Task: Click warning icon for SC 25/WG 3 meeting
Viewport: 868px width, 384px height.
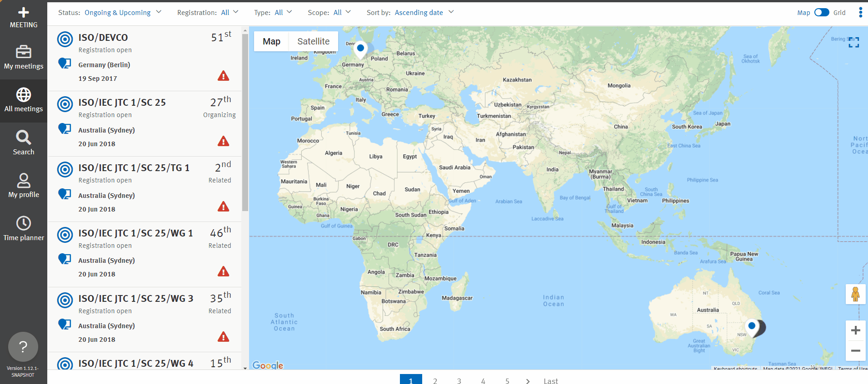Action: point(223,337)
